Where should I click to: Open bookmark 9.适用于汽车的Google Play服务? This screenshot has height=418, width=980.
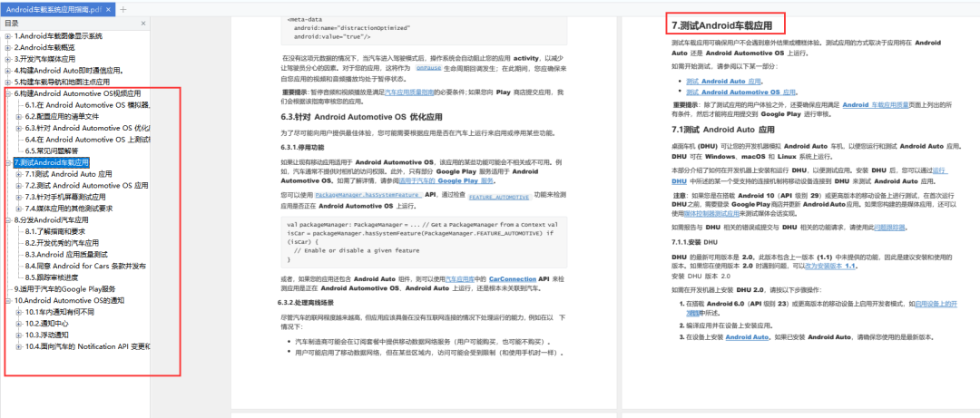click(x=65, y=288)
